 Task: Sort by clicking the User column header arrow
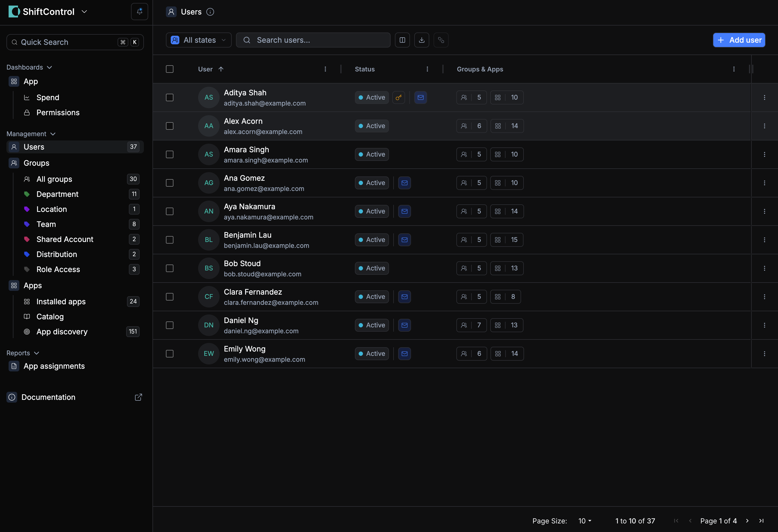point(221,69)
